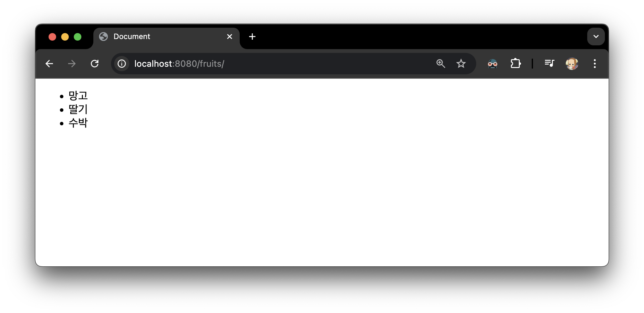The width and height of the screenshot is (644, 313).
Task: Open the zoom magnifier in address bar
Action: click(441, 64)
